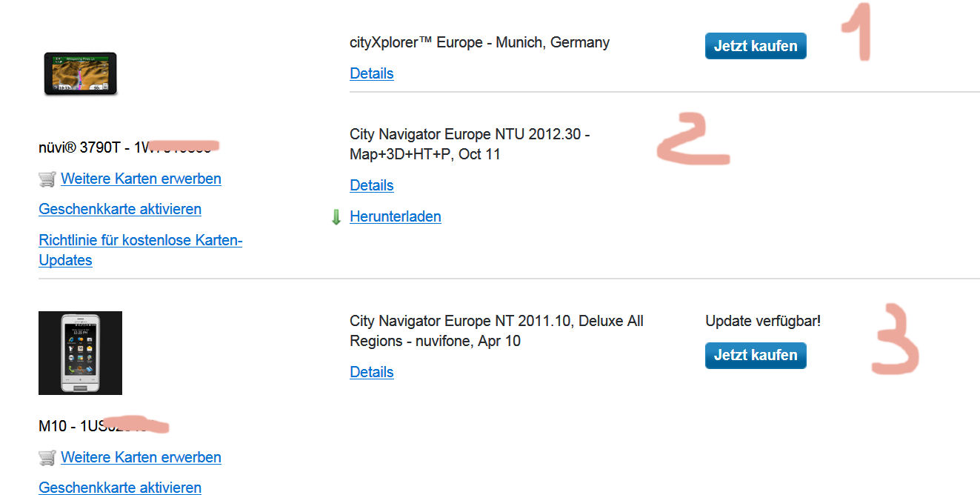Click the nüvi 3790T device name label
This screenshot has width=980, height=495.
click(124, 147)
